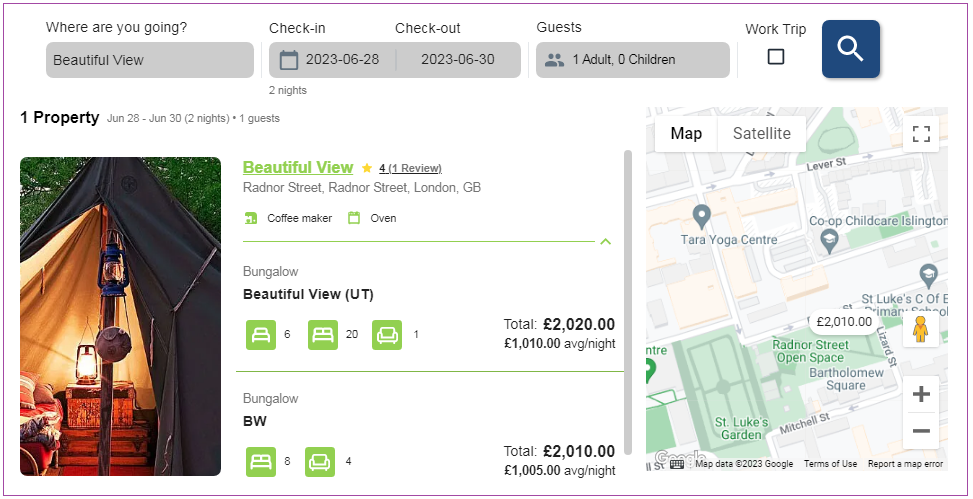Open the Guests selector 1 Adult, 0 Children
Viewport: 973px width, 499px height.
tap(633, 60)
